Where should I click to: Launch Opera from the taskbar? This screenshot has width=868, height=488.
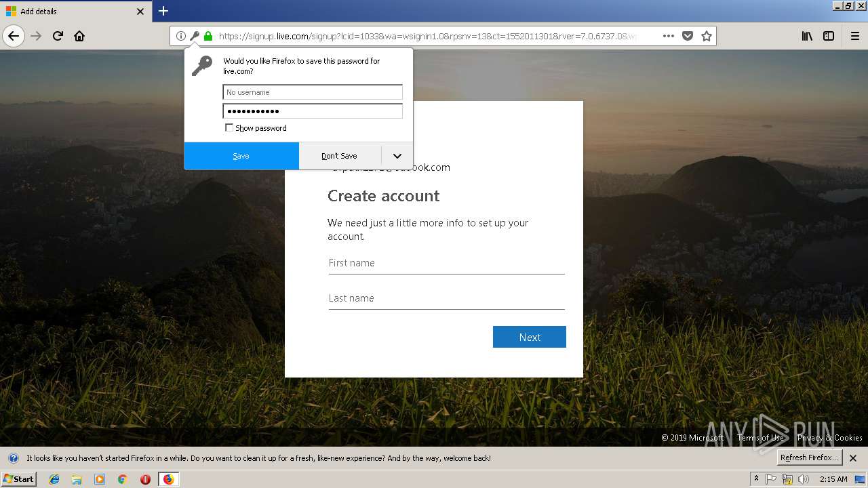pyautogui.click(x=145, y=479)
